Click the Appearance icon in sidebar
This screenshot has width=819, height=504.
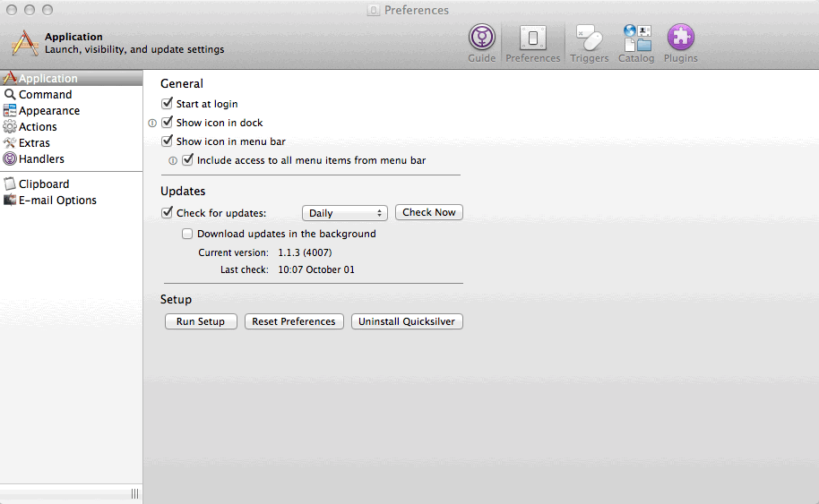[9, 111]
